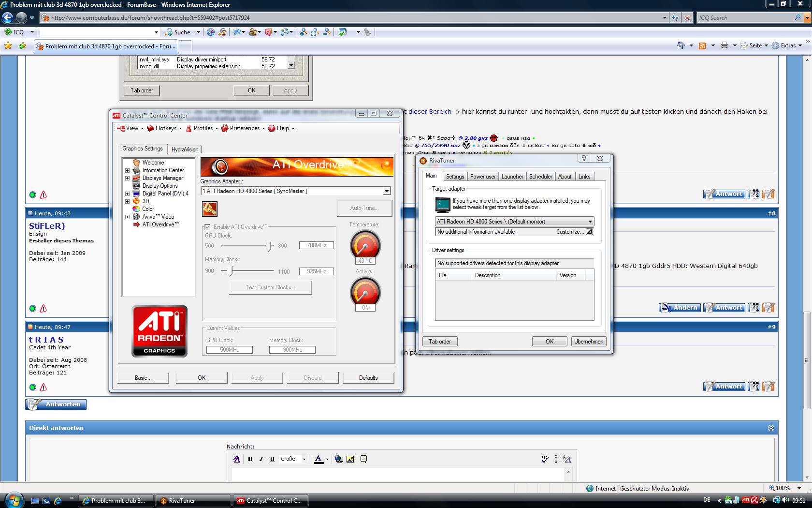Click the Antworten button below the posts
812x508 pixels.
coord(56,404)
